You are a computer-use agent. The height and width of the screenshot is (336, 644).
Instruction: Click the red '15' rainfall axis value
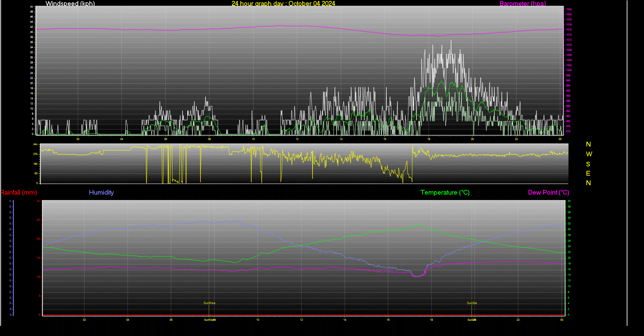click(39, 258)
